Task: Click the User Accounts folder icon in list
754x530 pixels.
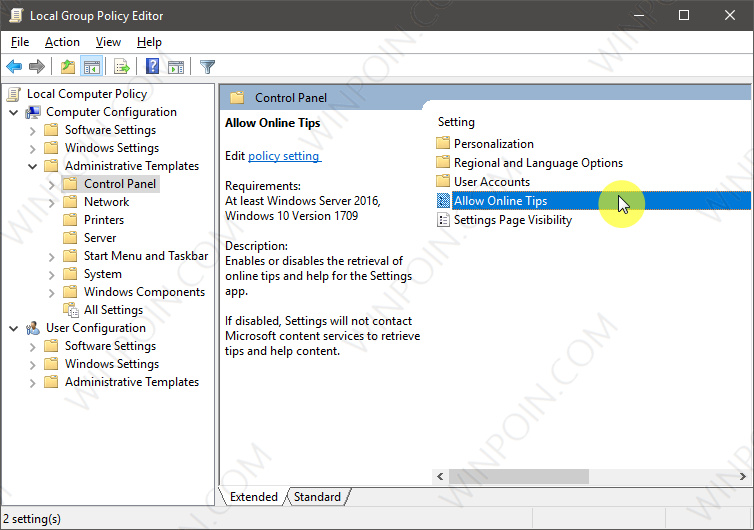Action: click(x=443, y=181)
